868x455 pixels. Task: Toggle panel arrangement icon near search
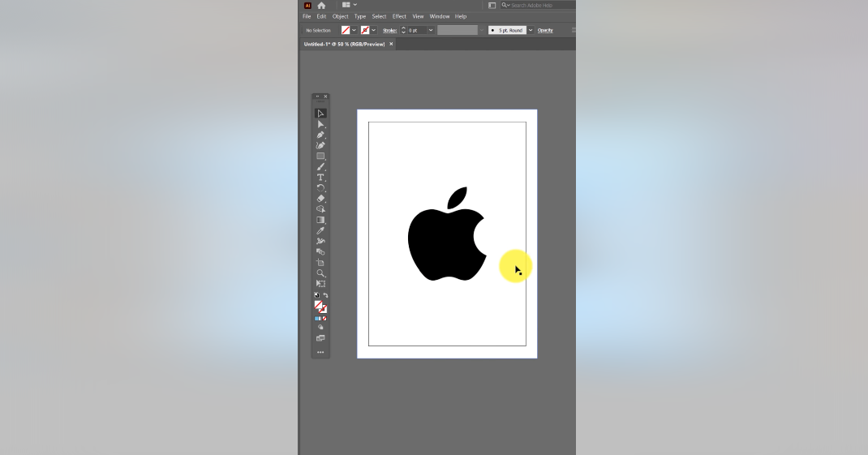point(492,5)
